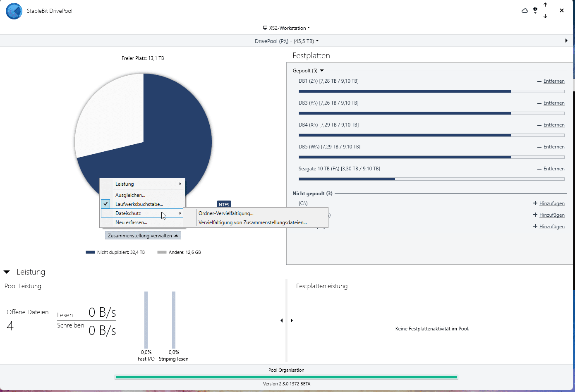
Task: Click Entfernen for DB5 (W:\)
Action: coord(554,147)
